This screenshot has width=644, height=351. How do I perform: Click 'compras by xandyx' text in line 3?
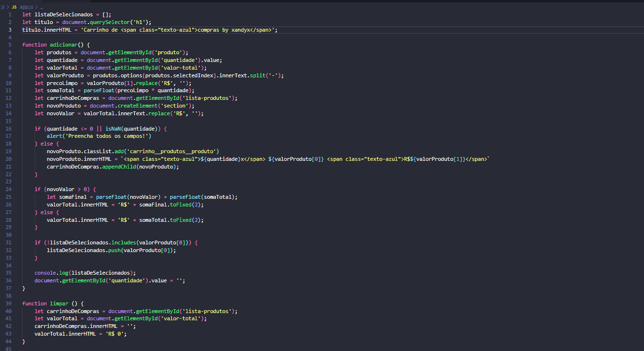click(x=225, y=30)
